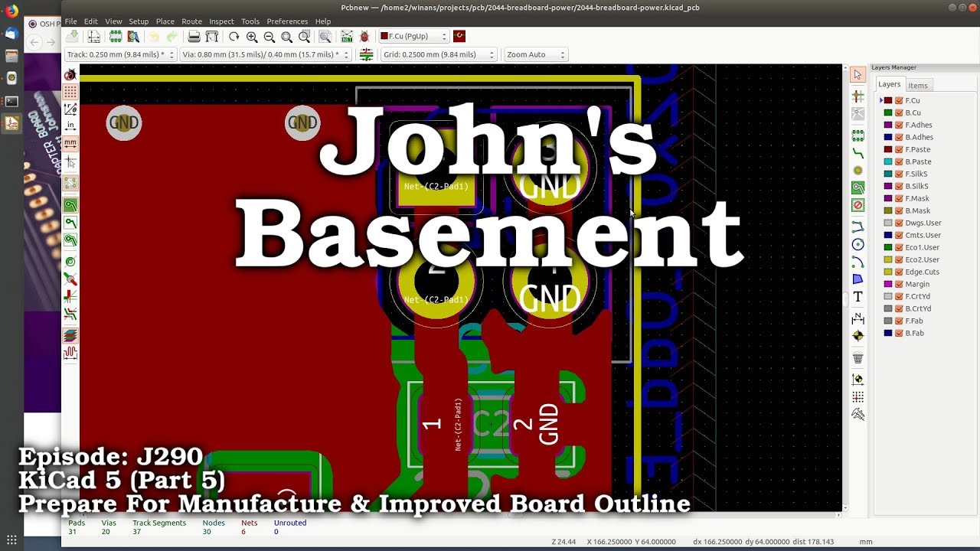Select the arrow selection tool

(857, 74)
